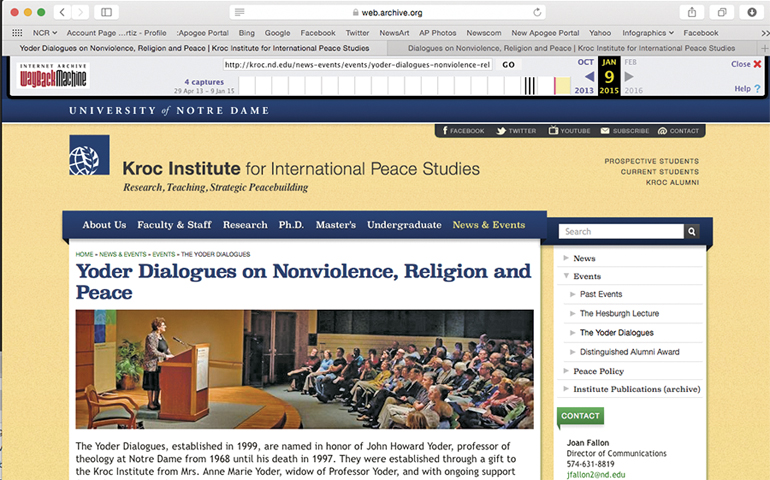Click the Wayback URL field
This screenshot has width=770, height=480.
tap(358, 65)
